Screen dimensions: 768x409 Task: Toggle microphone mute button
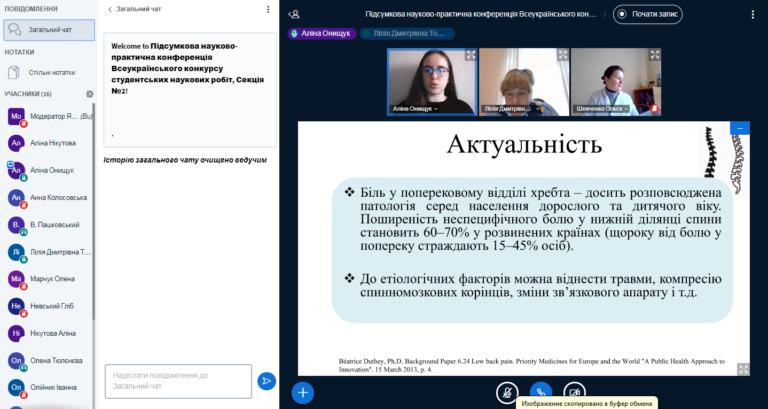click(x=507, y=392)
